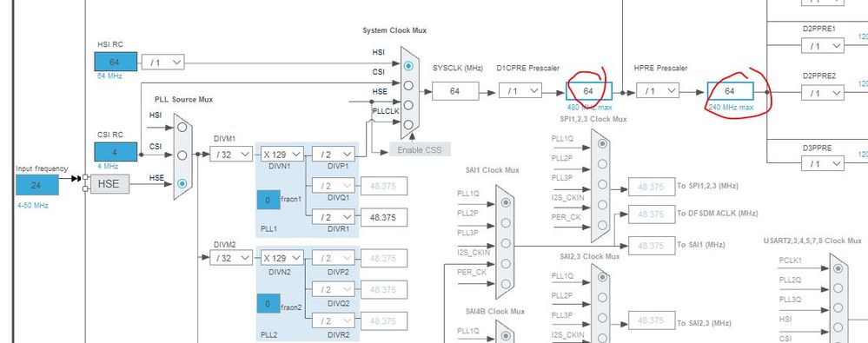Select I2S_CKIN in SPI1,2,3 Clock Mux
Viewport: 868px width, 343px height.
click(x=602, y=205)
